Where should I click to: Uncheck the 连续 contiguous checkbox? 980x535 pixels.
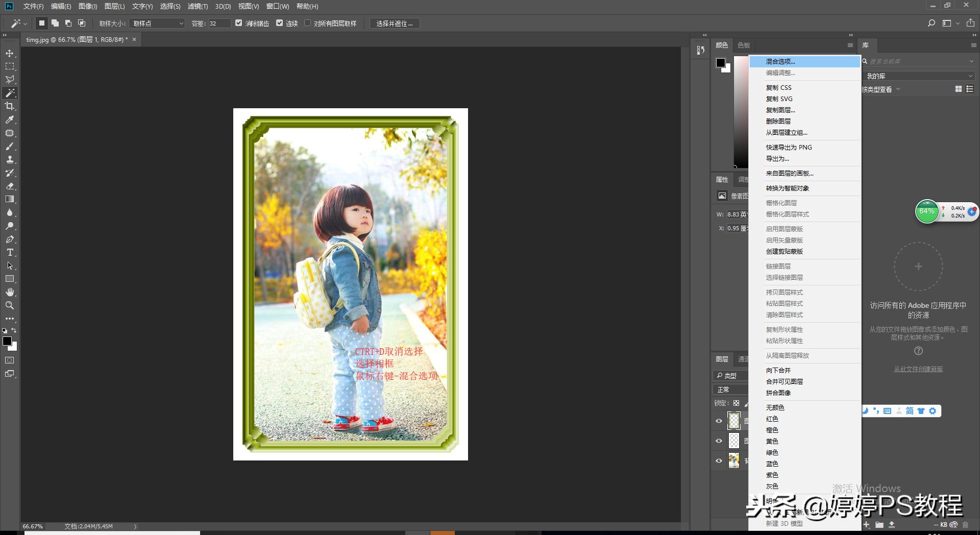click(279, 23)
